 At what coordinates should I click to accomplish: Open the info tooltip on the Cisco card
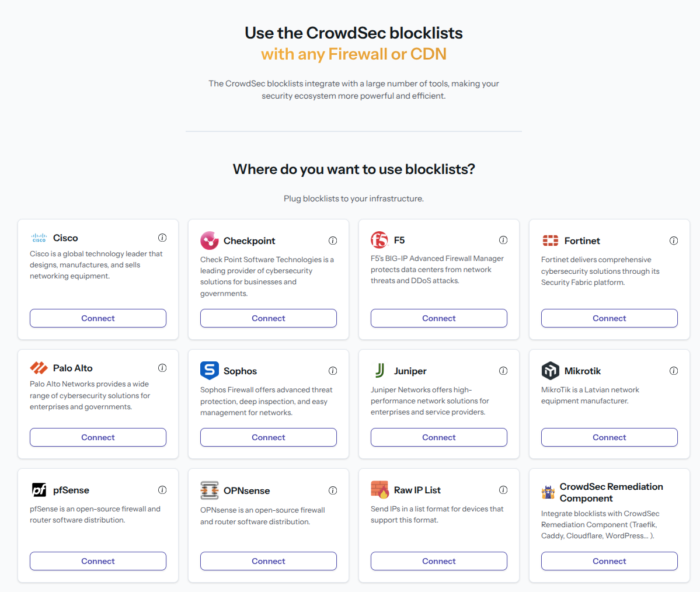[162, 238]
